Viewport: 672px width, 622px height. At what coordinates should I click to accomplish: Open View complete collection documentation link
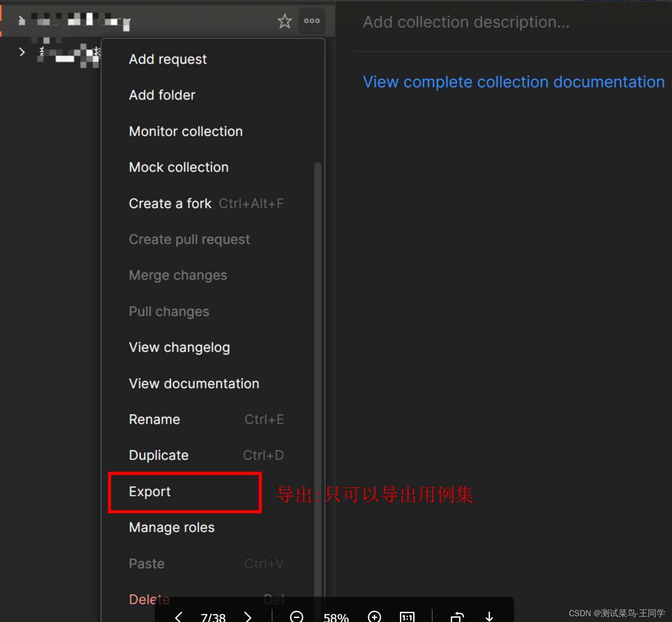[514, 82]
